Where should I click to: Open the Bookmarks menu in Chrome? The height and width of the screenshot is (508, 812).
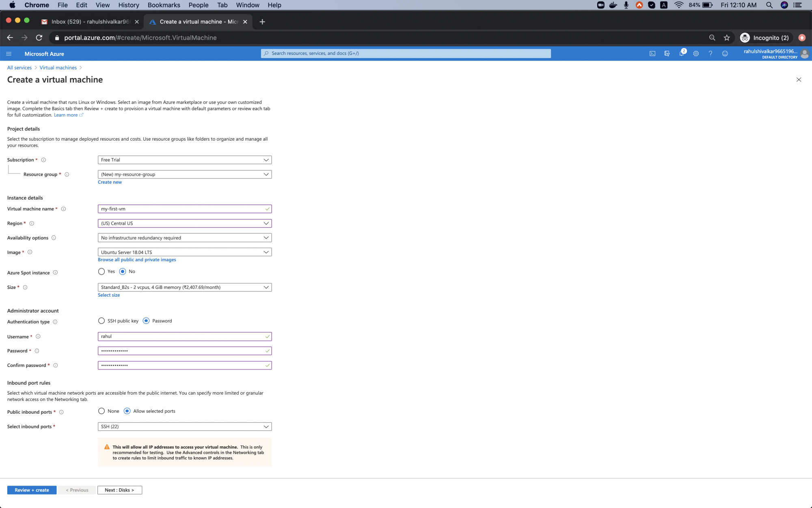coord(164,5)
